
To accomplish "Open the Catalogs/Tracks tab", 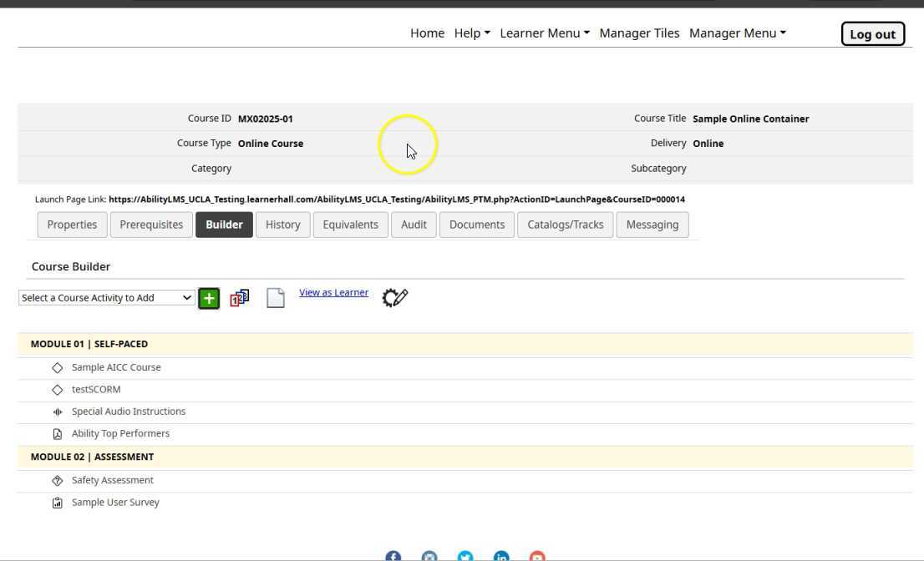I will pos(566,225).
